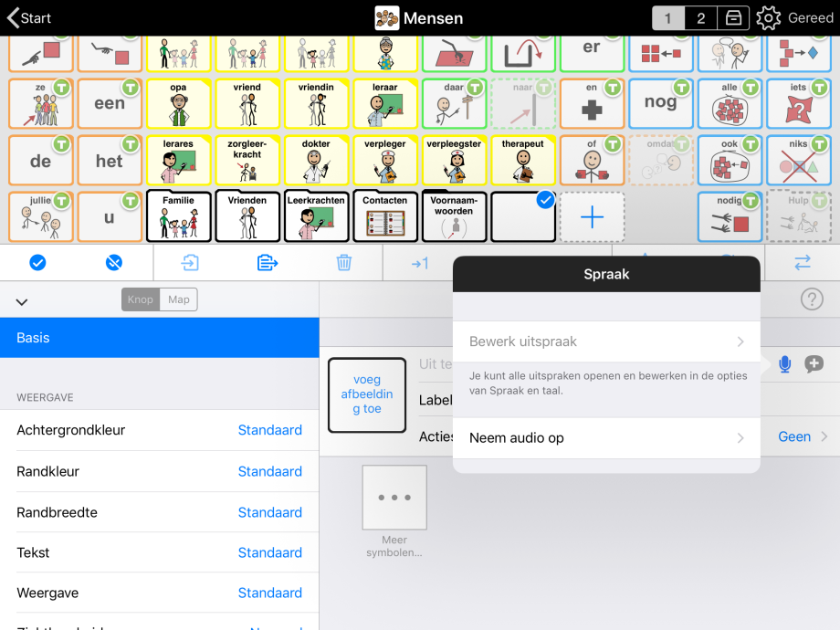
Task: Delete selected button with trash icon
Action: coord(344,263)
